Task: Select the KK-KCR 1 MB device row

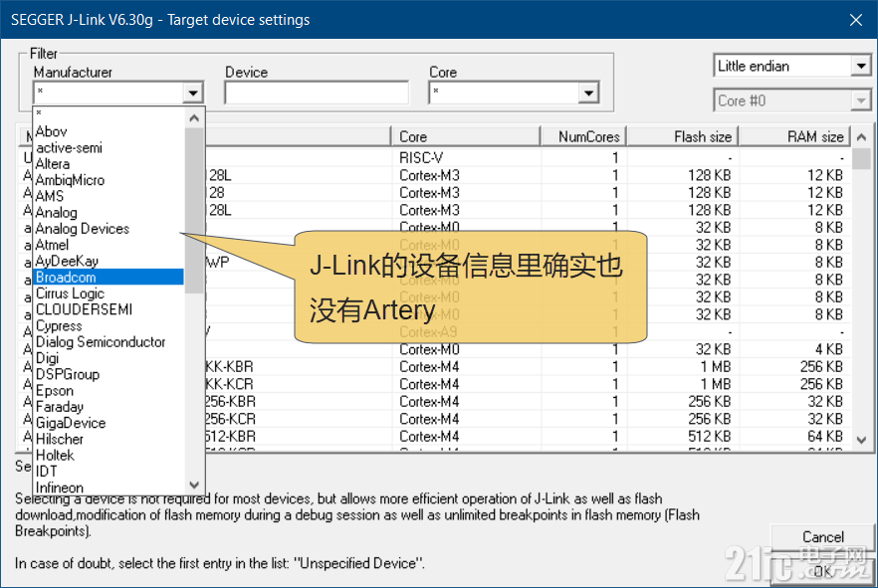Action: 435,384
